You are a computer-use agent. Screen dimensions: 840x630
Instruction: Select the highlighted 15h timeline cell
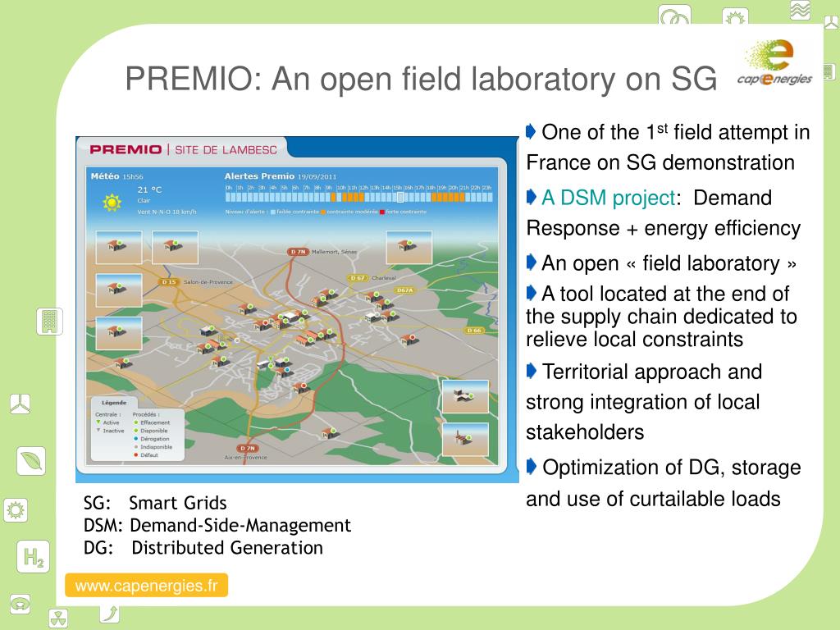(x=399, y=197)
